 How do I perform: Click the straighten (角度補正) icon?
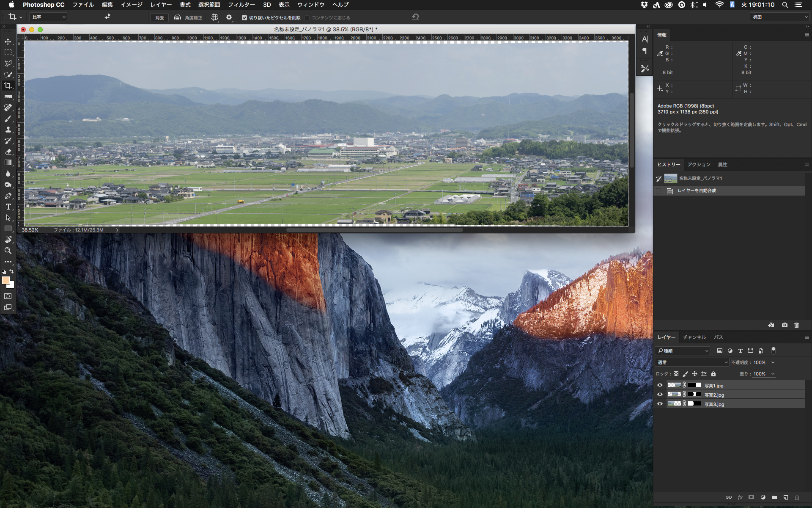pos(177,17)
